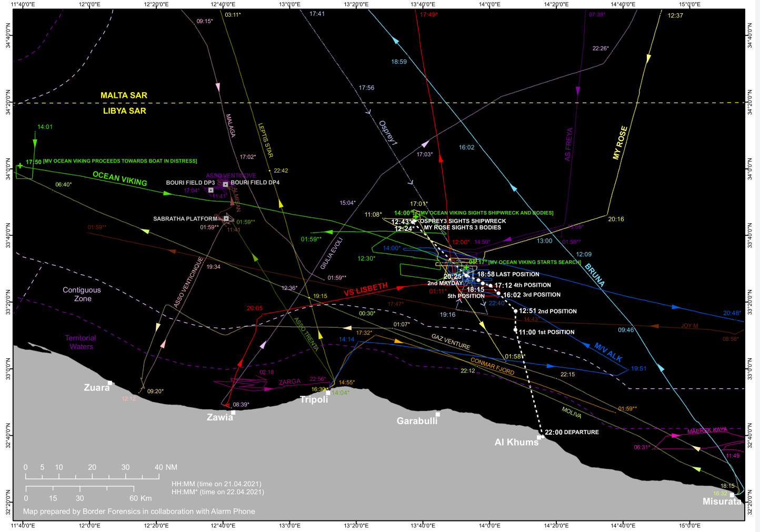
Task: Select the Territorial Waters label
Action: [x=81, y=342]
